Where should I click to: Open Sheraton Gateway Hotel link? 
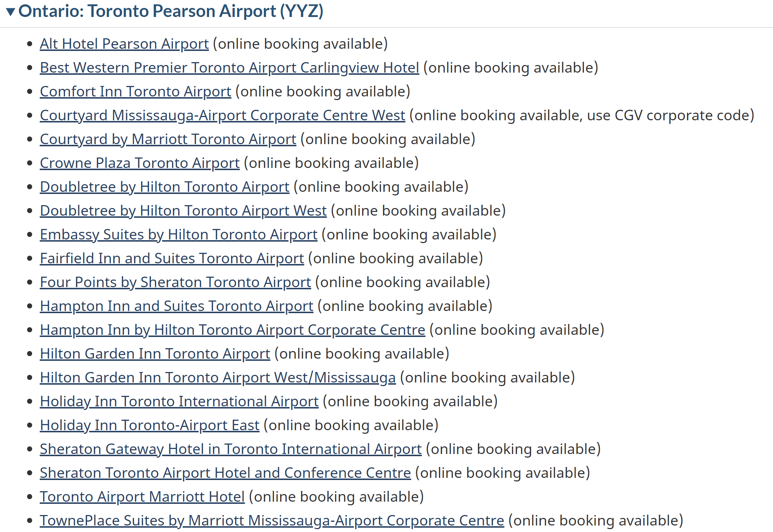[x=230, y=449]
